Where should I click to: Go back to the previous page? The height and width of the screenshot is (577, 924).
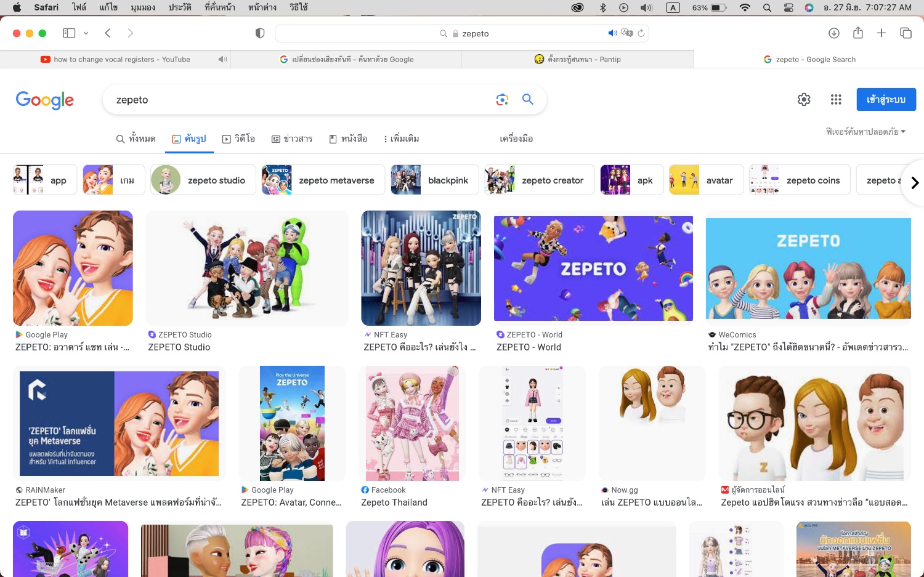point(108,33)
